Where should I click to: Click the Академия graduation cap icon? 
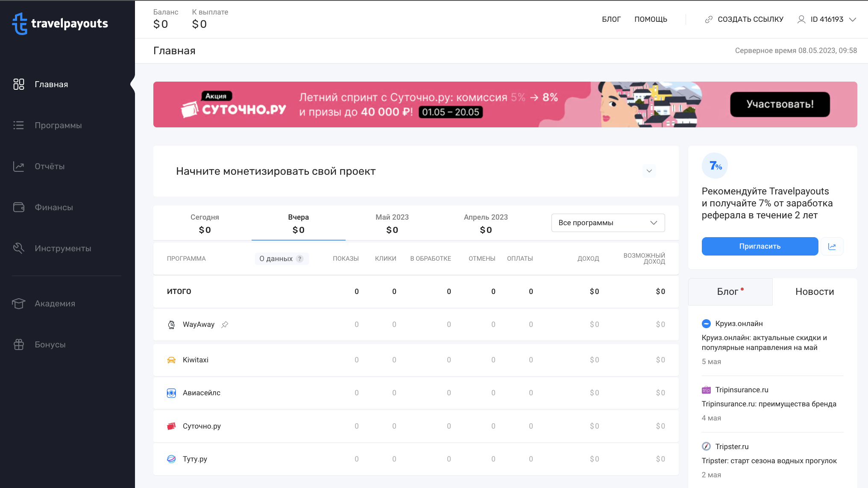[19, 303]
